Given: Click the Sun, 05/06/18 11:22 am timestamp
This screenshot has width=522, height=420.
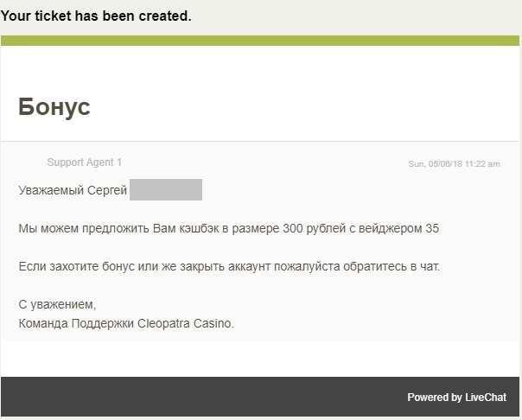Looking at the screenshot, I should [x=454, y=163].
